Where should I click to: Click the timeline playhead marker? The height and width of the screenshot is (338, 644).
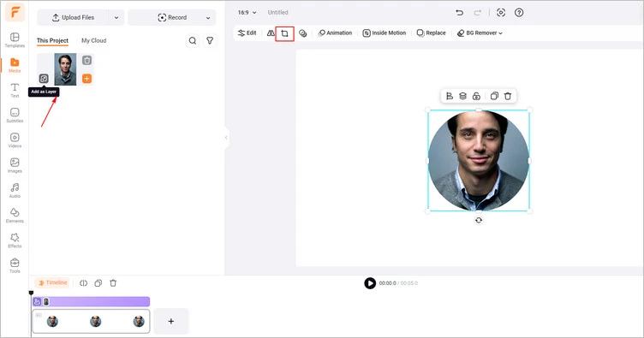click(31, 293)
